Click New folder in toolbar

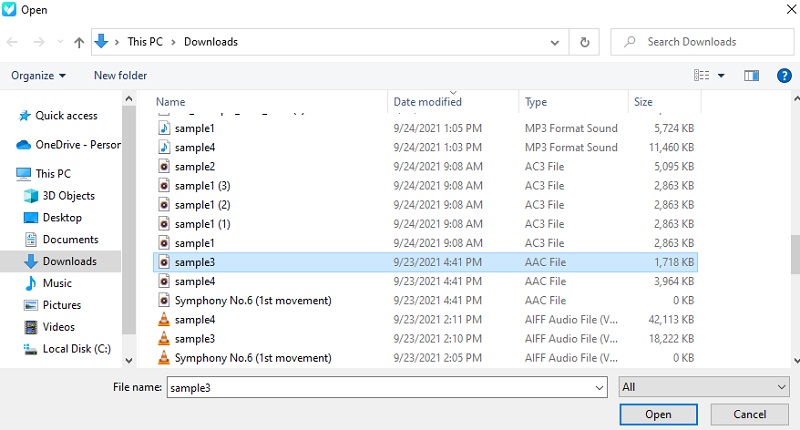pyautogui.click(x=120, y=75)
